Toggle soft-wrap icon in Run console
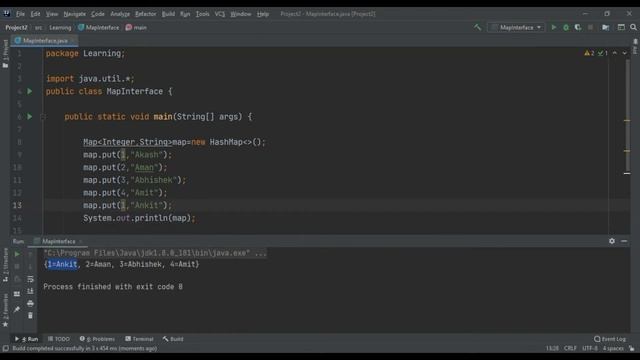This screenshot has height=360, width=640. pyautogui.click(x=30, y=279)
